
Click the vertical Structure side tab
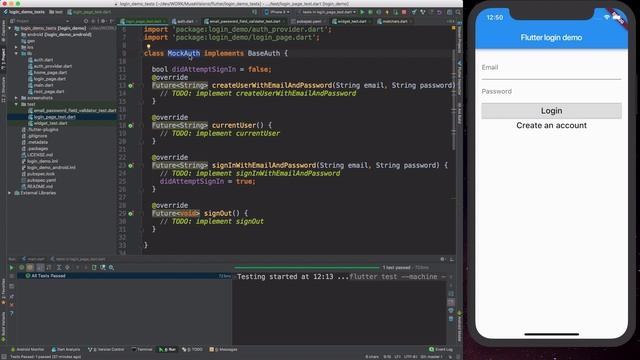pos(3,89)
